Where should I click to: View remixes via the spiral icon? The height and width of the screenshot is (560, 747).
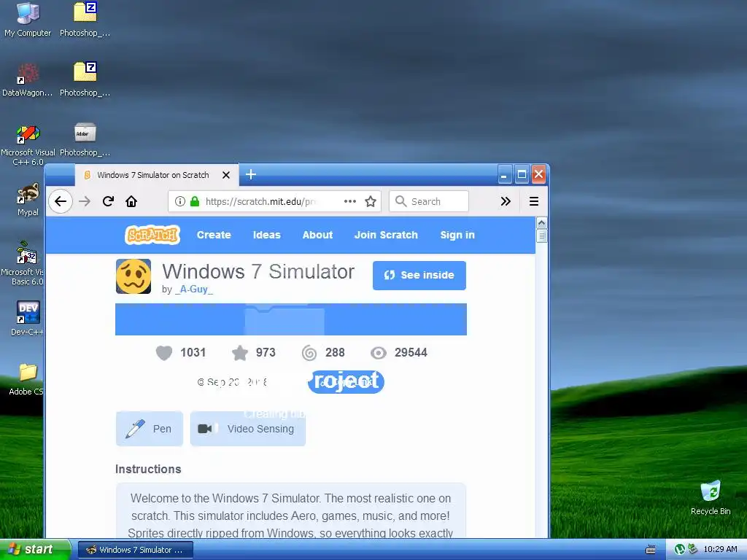[x=309, y=353]
